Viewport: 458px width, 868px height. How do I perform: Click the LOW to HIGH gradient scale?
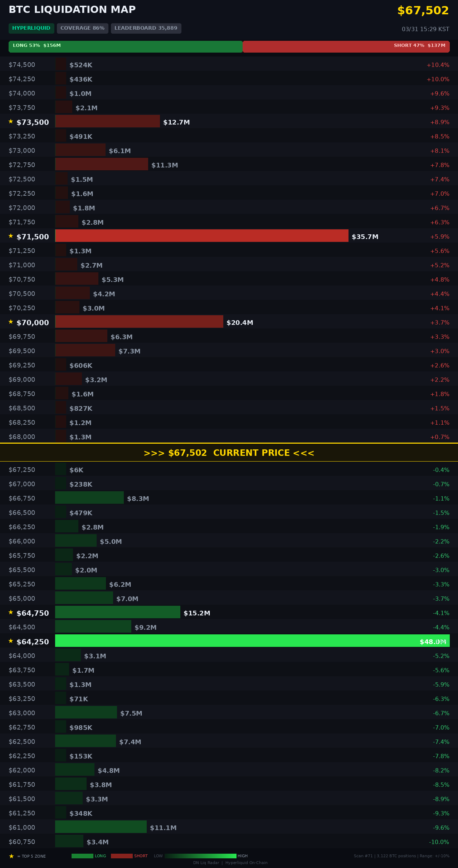[x=200, y=856]
